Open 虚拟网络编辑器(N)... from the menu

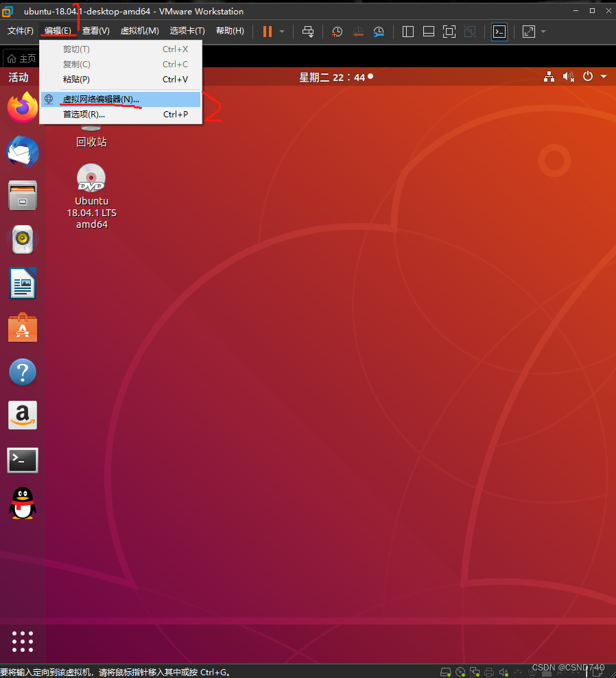pyautogui.click(x=121, y=100)
